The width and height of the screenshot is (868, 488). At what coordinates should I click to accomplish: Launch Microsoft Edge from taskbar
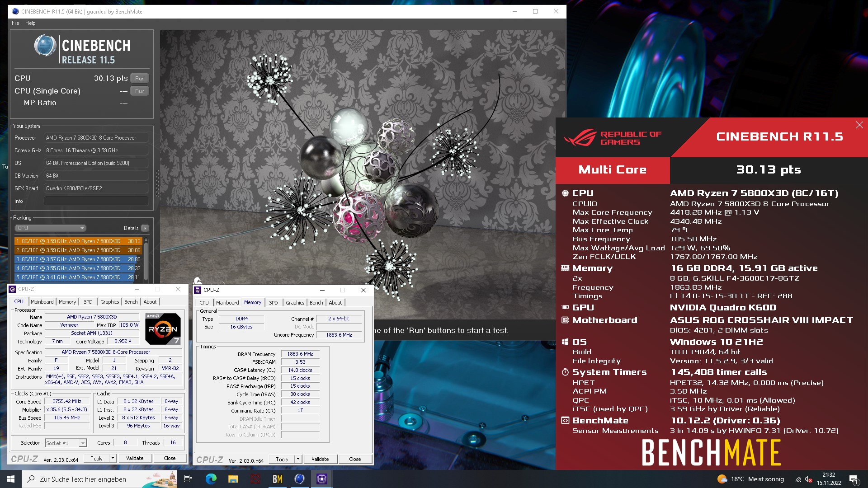pos(211,479)
